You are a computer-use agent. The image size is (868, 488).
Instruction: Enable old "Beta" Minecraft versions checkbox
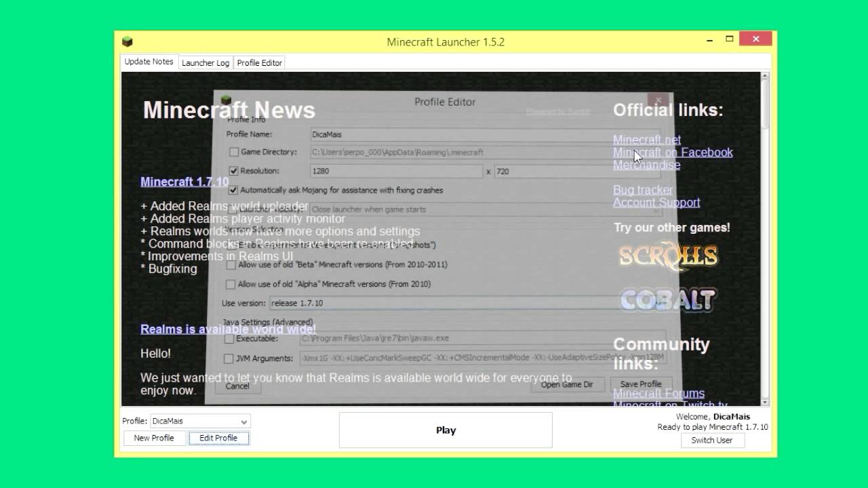point(231,265)
